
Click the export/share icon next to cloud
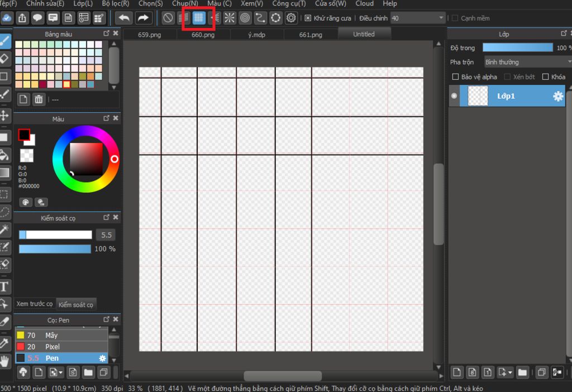coord(22,18)
